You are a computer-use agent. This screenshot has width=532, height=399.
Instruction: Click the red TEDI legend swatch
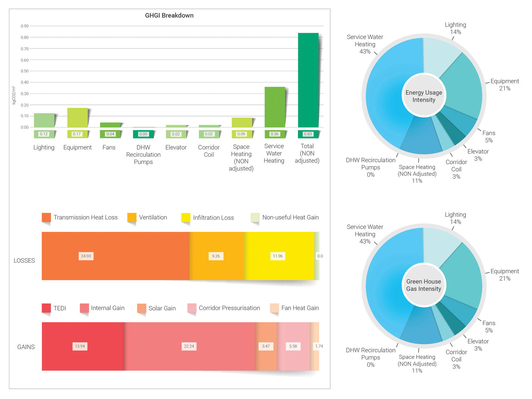[46, 308]
